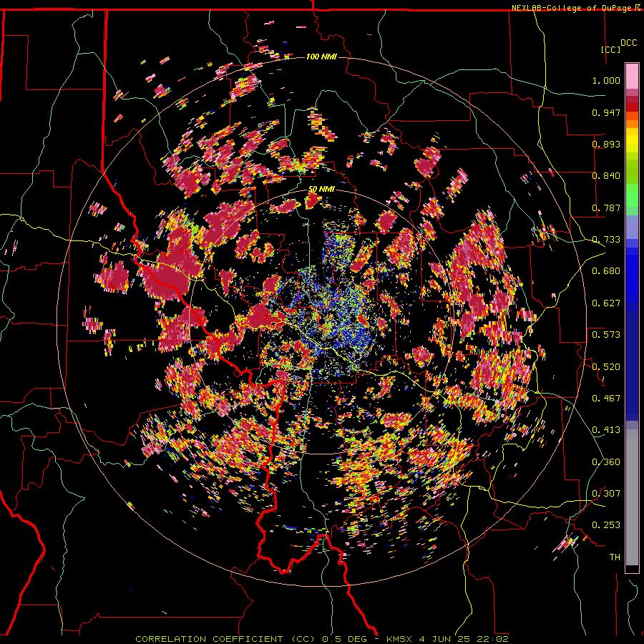Image resolution: width=644 pixels, height=644 pixels.
Task: Click the 50 NMI range ring label
Action: [321, 190]
